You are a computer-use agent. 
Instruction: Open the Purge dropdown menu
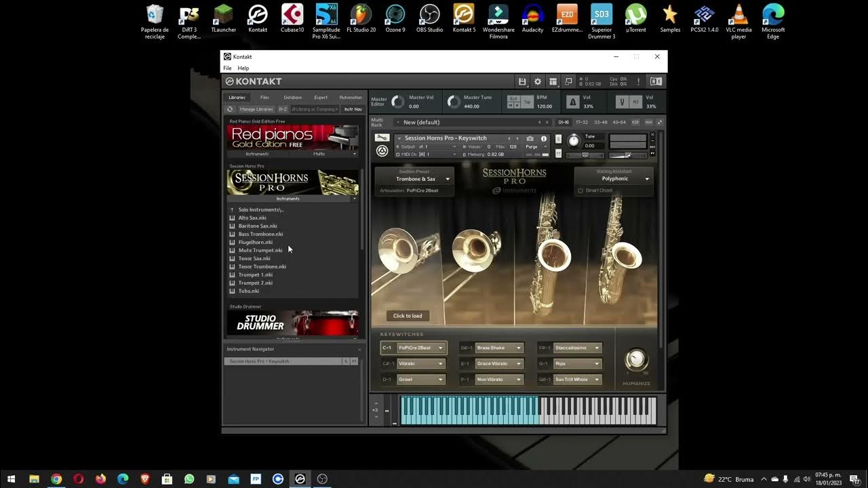click(x=536, y=146)
